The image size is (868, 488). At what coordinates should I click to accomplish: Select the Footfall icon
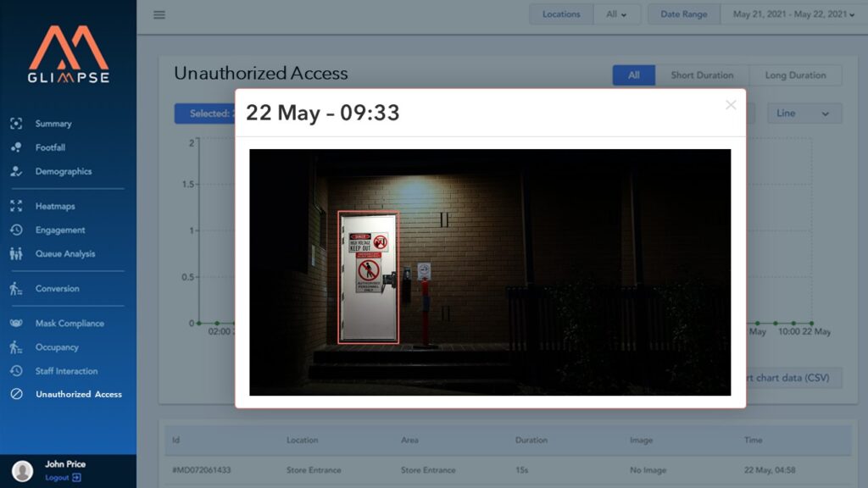tap(16, 147)
